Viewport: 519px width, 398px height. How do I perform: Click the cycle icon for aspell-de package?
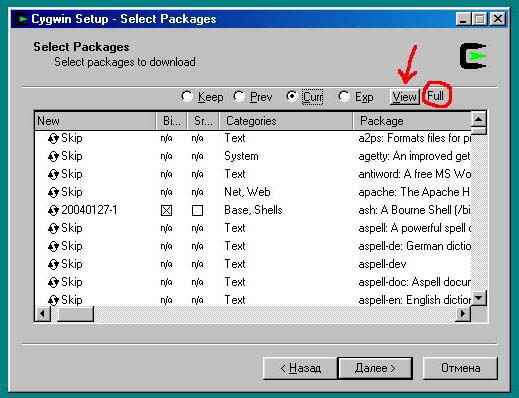click(x=53, y=246)
